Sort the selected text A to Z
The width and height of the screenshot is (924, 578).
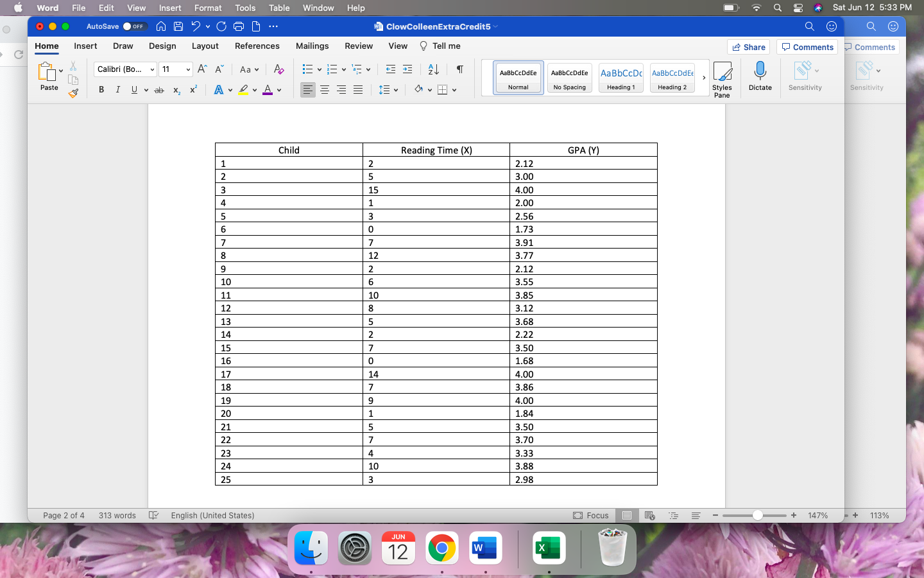click(433, 69)
